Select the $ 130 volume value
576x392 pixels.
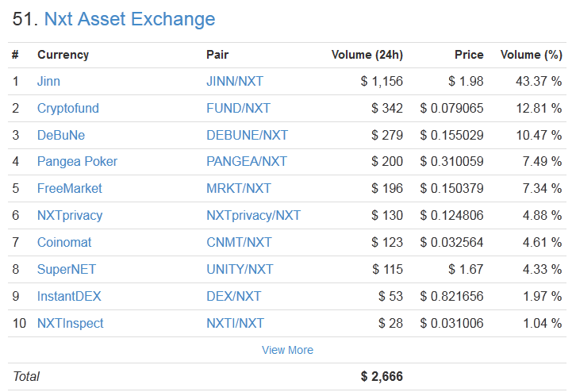tap(387, 216)
